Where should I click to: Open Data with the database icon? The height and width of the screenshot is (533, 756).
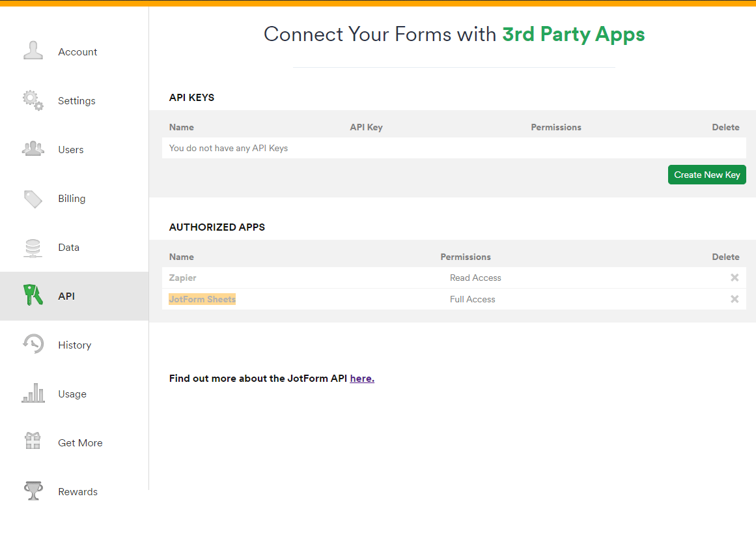(33, 246)
